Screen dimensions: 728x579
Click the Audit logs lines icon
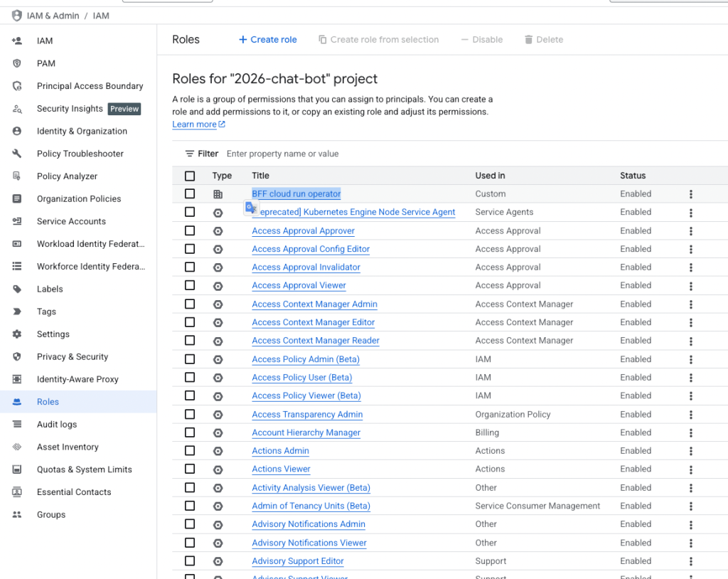pos(17,424)
